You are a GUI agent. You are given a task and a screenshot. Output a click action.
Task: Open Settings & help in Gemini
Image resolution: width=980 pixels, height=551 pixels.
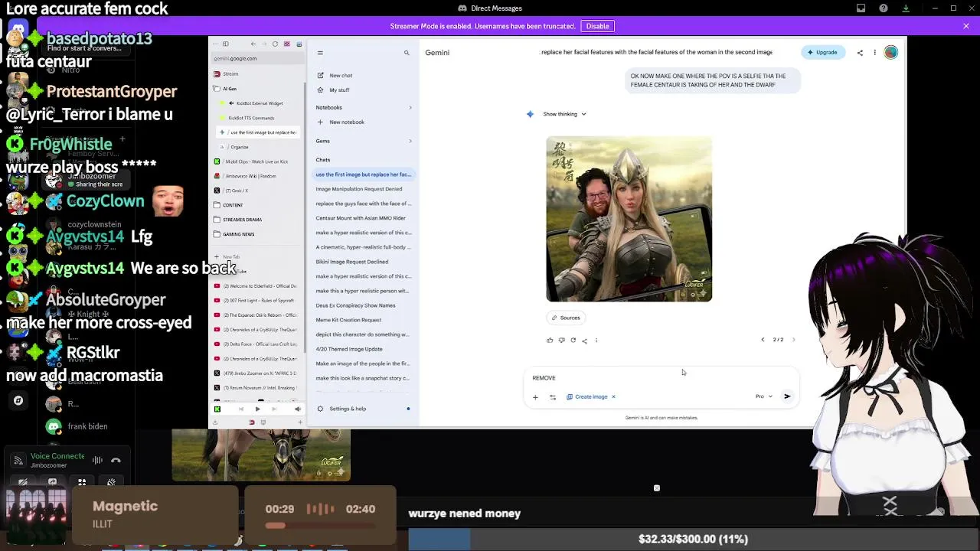coord(348,409)
